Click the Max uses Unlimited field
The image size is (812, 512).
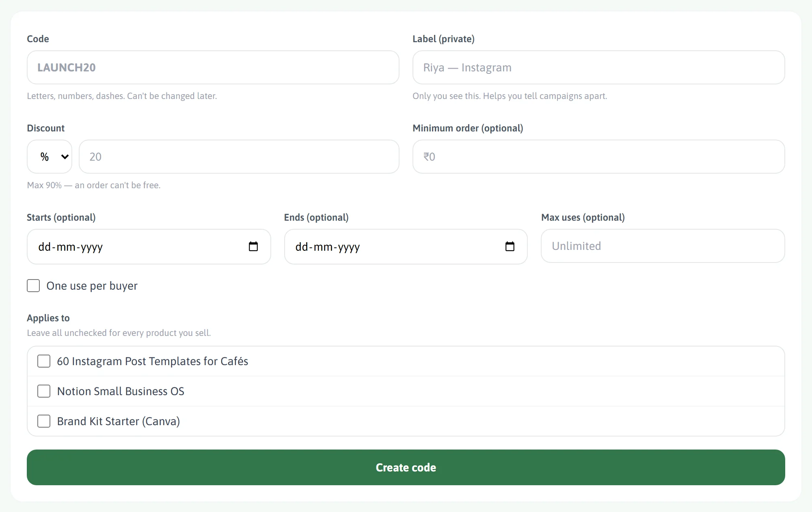click(663, 246)
